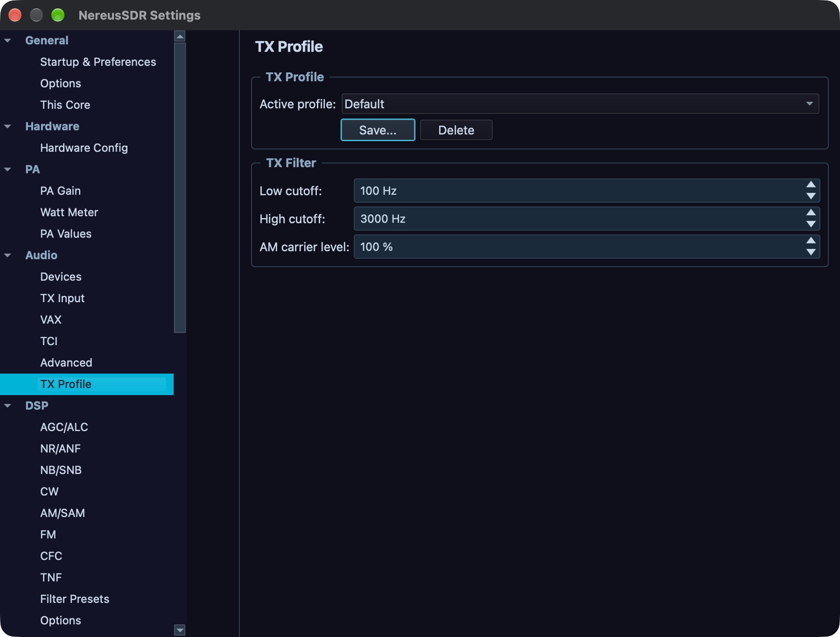Screen dimensions: 840x637
Task: Click the Delete profile button
Action: tap(456, 130)
